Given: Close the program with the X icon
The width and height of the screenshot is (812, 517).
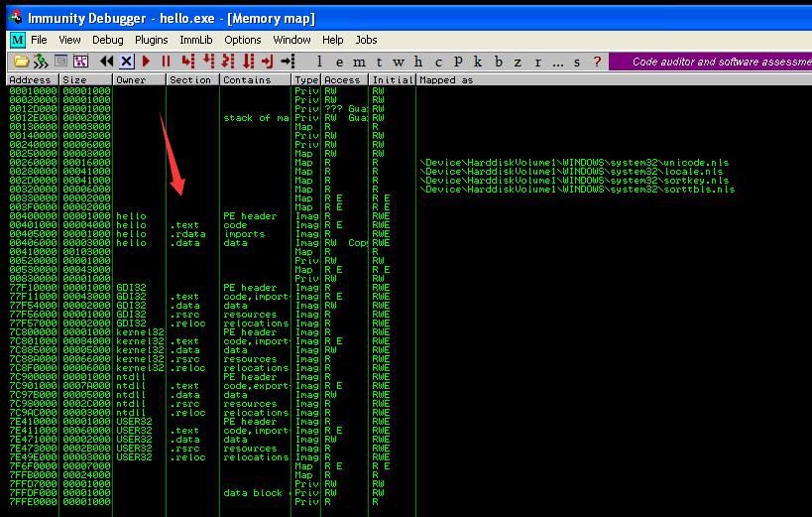Looking at the screenshot, I should click(126, 62).
